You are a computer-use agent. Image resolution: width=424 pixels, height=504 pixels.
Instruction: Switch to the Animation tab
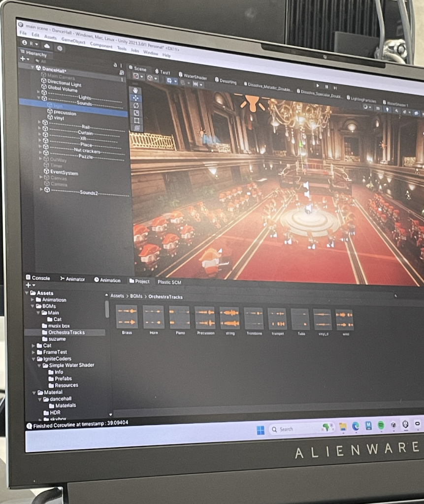click(x=107, y=280)
